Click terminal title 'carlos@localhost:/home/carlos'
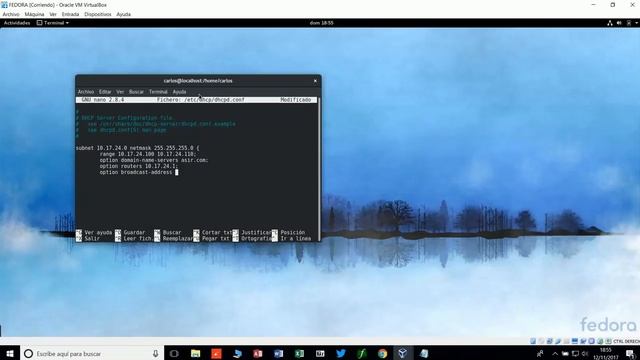The width and height of the screenshot is (640, 360). (x=198, y=81)
